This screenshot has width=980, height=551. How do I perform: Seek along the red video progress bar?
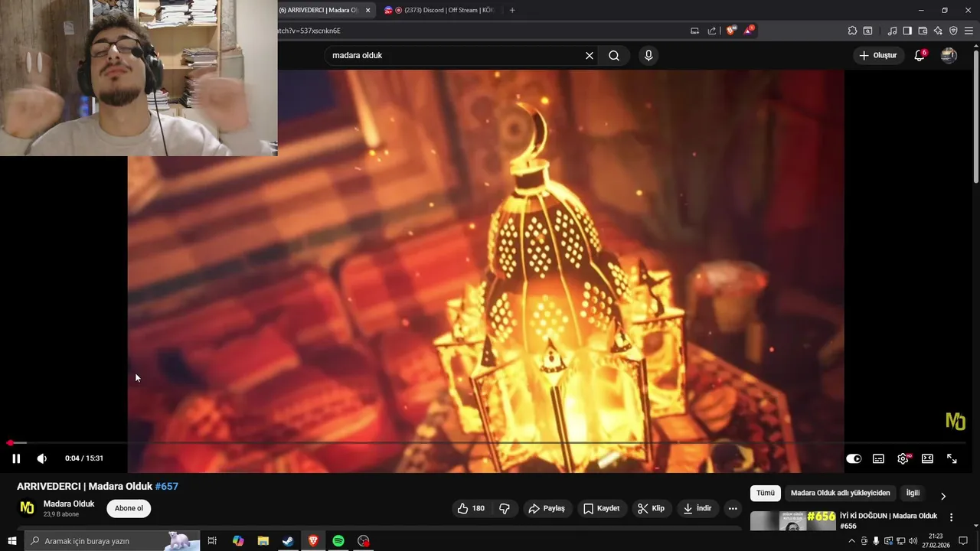click(x=487, y=442)
